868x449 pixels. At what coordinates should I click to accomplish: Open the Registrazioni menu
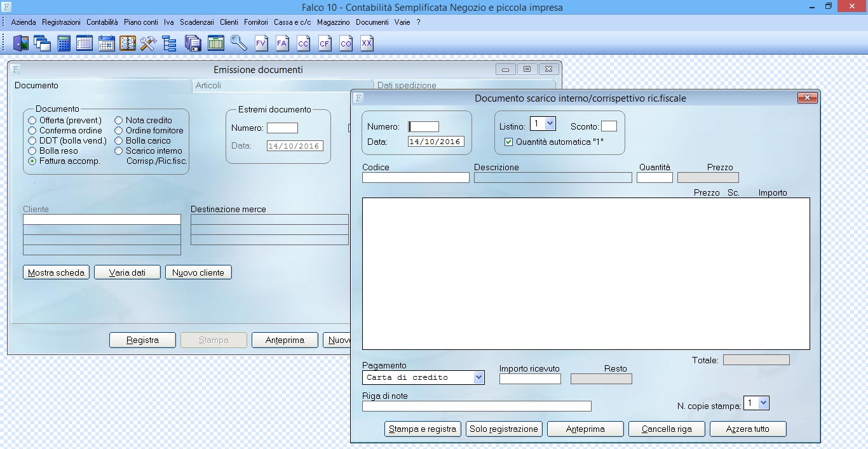(x=61, y=22)
